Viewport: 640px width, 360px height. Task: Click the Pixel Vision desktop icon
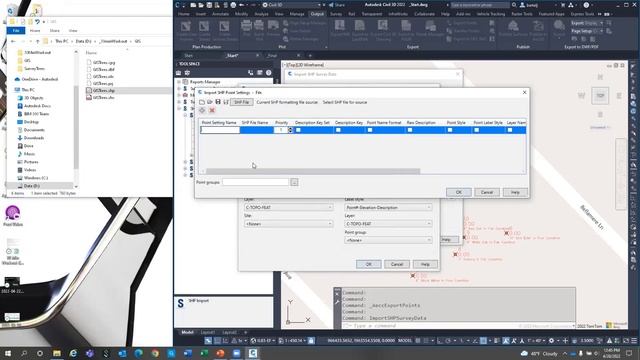[13, 216]
